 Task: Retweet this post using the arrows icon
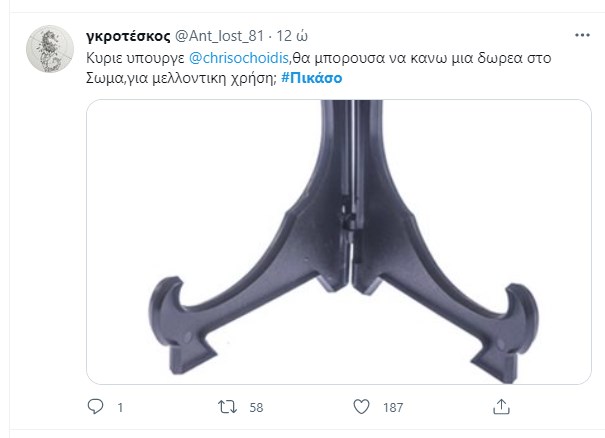pyautogui.click(x=227, y=407)
